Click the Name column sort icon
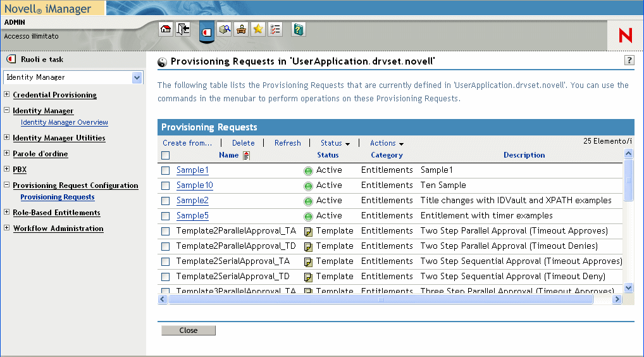Viewport: 644px width, 357px height. 247,156
